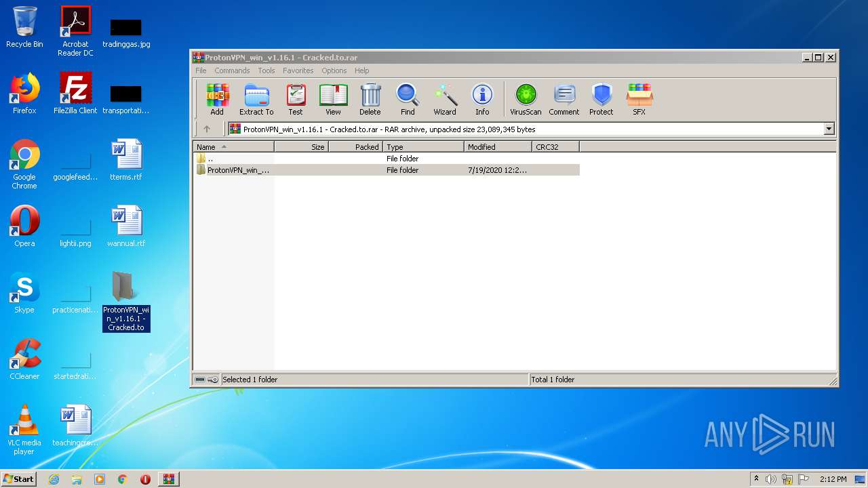Viewport: 868px width, 488px height.
Task: Click the Add toolbar icon in WinRAR
Action: click(217, 100)
